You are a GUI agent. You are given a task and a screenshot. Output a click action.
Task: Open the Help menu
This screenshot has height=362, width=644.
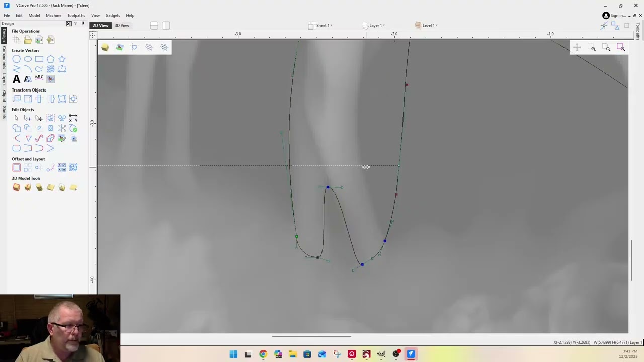[130, 16]
